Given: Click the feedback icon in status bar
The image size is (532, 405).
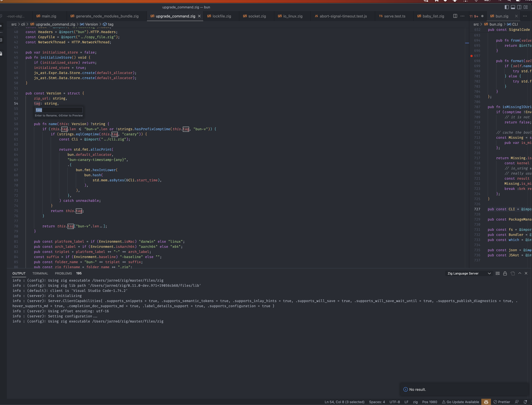Looking at the screenshot, I should (x=517, y=402).
